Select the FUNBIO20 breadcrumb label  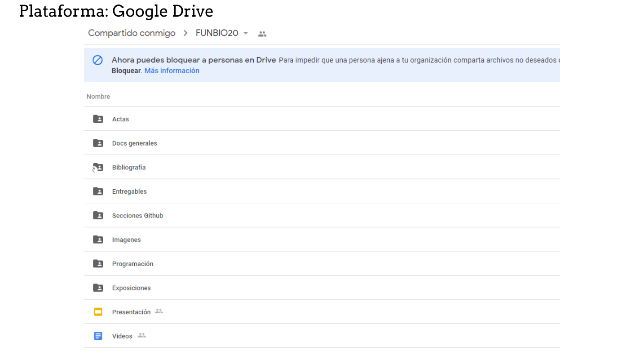pos(217,33)
